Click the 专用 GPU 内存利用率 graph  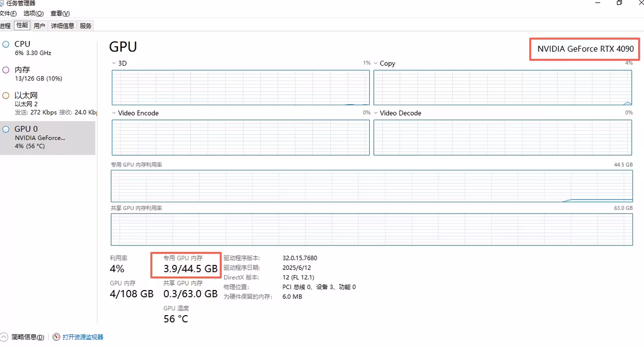coord(372,186)
